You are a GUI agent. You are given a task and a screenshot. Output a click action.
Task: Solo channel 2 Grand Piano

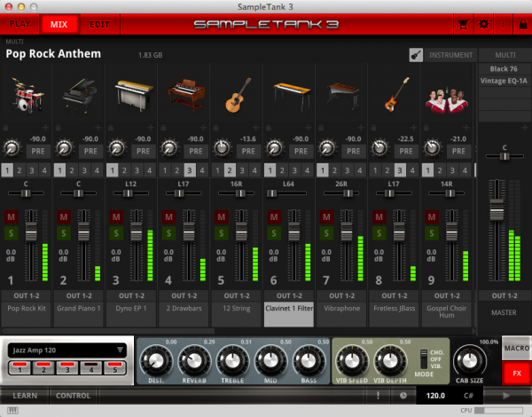pos(64,233)
